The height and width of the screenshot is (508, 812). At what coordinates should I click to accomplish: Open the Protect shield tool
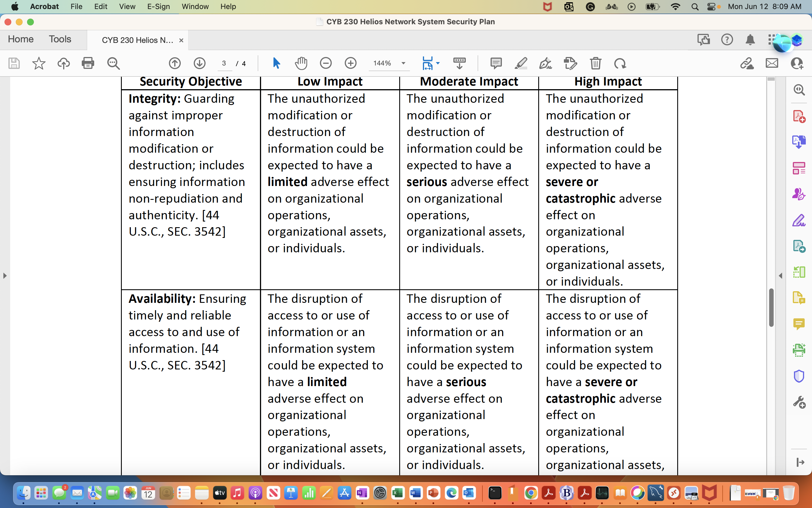click(x=799, y=376)
